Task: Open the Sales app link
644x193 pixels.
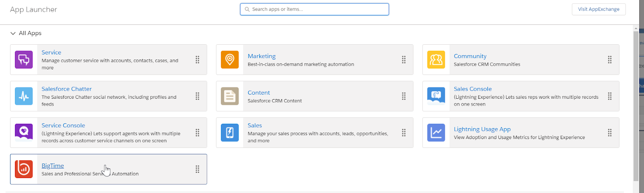Action: pos(255,125)
